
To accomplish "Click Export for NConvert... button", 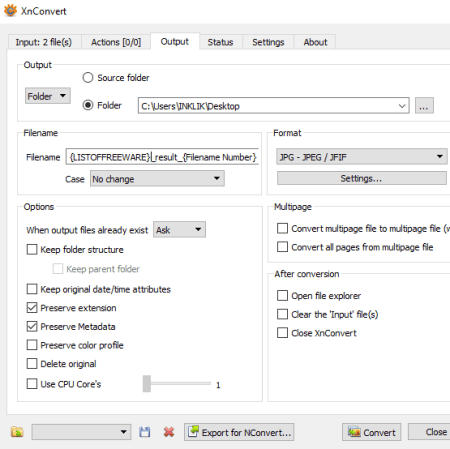I will [239, 432].
